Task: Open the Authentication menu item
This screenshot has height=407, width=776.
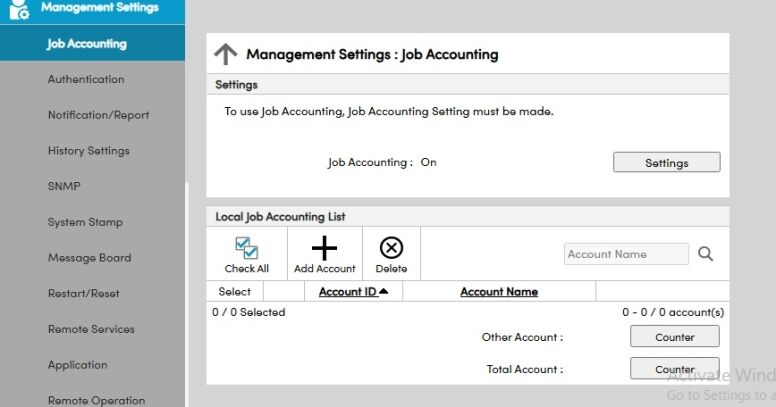Action: 86,79
